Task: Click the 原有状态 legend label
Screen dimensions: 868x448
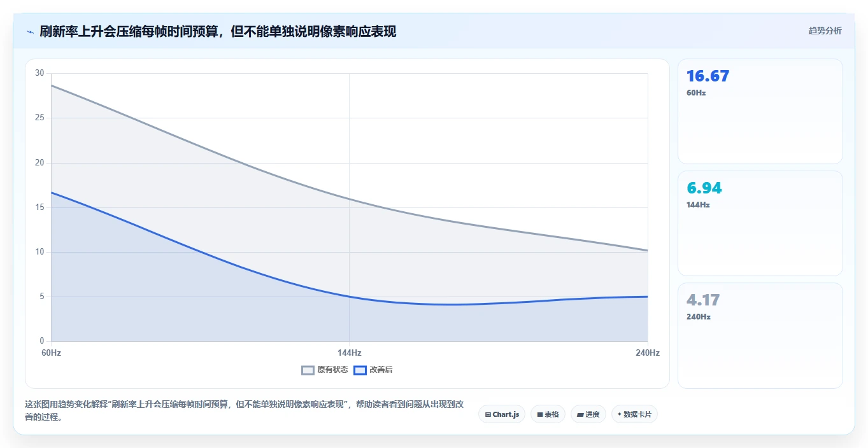Action: (x=332, y=370)
